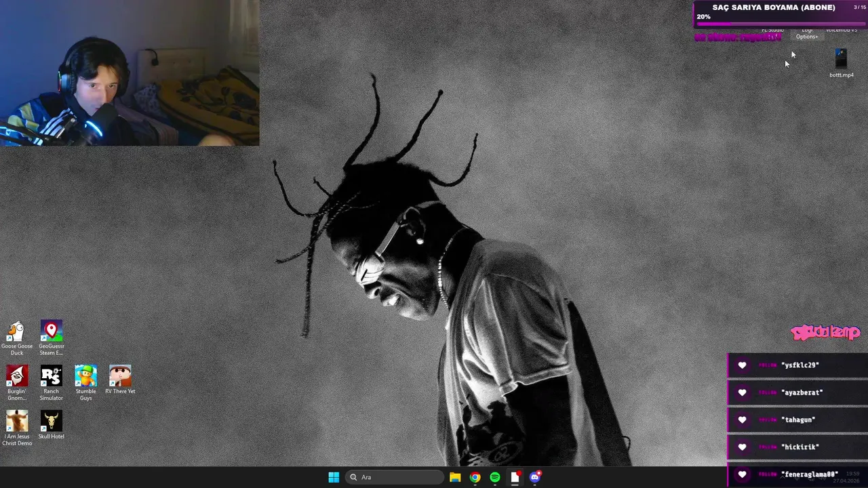Open Discord from the taskbar
The image size is (868, 488).
coord(535,477)
